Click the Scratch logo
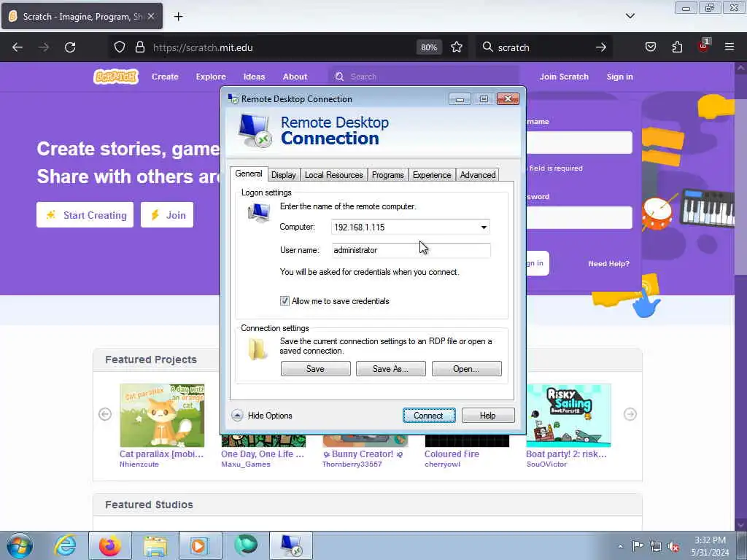Viewport: 747px width, 560px height. click(116, 77)
